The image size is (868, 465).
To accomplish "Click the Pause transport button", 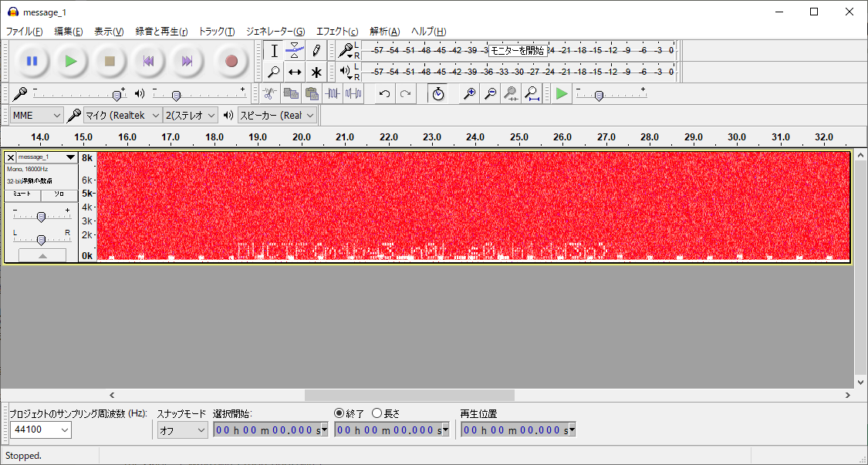I will click(x=32, y=61).
